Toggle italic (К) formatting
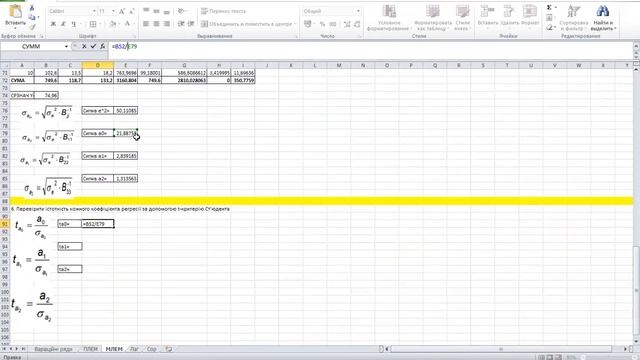640x360 pixels. [63, 24]
